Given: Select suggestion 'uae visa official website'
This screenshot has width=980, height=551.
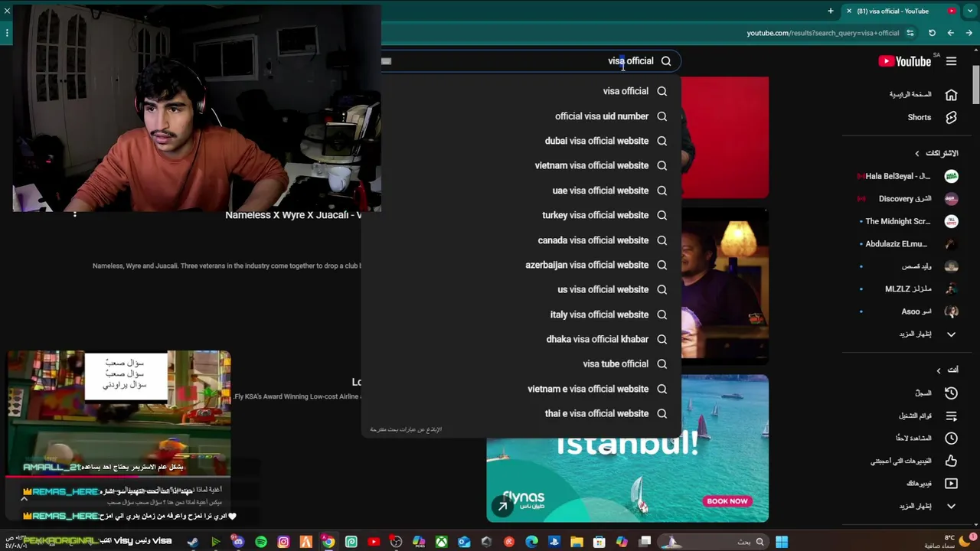Looking at the screenshot, I should (x=521, y=191).
